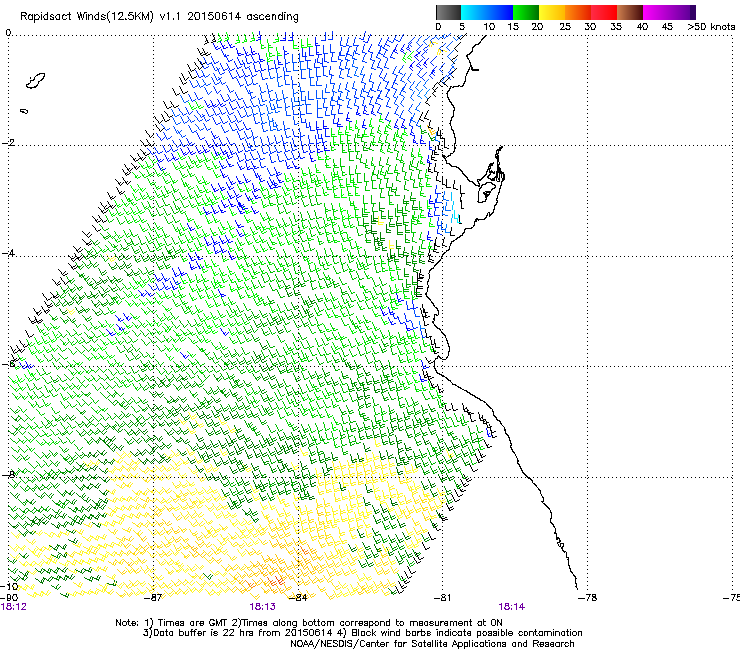Click the '-81' longitude axis label
740x650 pixels.
442,598
